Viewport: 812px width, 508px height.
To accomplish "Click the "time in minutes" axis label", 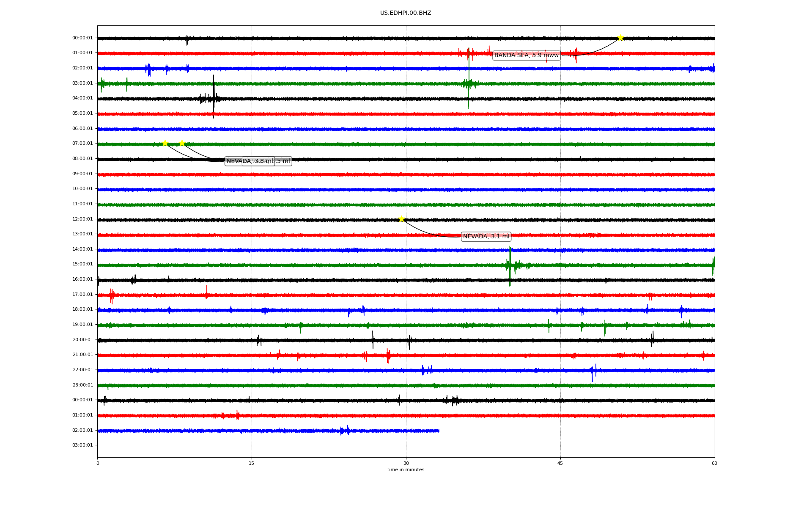I will (x=406, y=470).
